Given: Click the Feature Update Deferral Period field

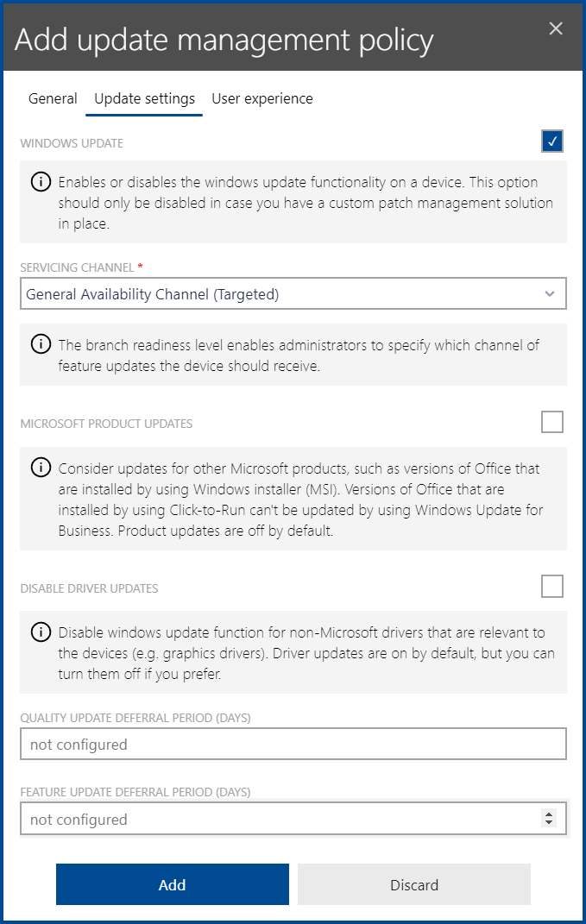Looking at the screenshot, I should point(285,818).
